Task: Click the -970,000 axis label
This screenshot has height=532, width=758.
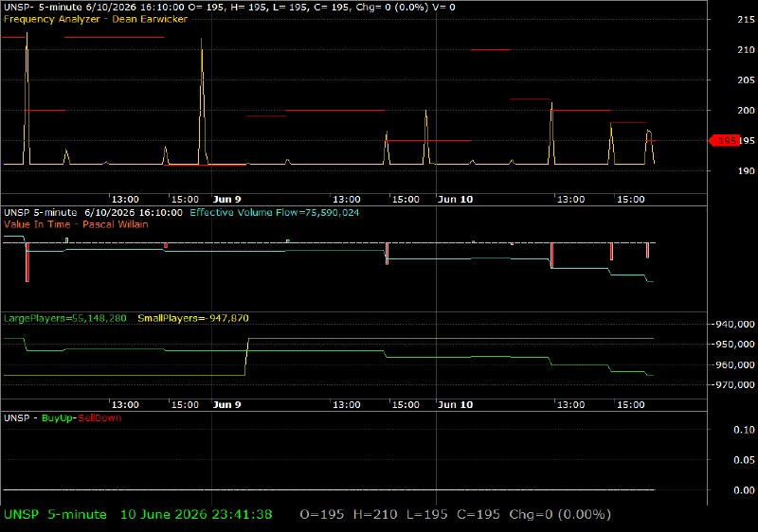Action: tap(731, 384)
